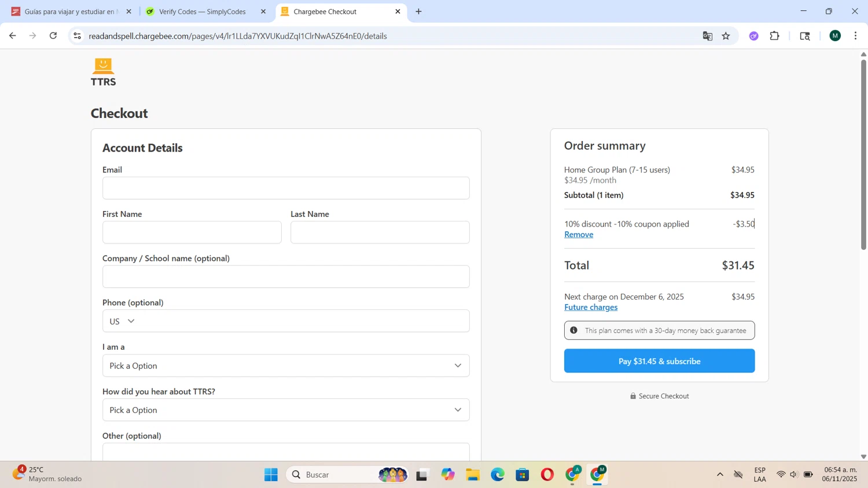Image resolution: width=868 pixels, height=488 pixels.
Task: View site information next to the URL
Action: (77, 36)
